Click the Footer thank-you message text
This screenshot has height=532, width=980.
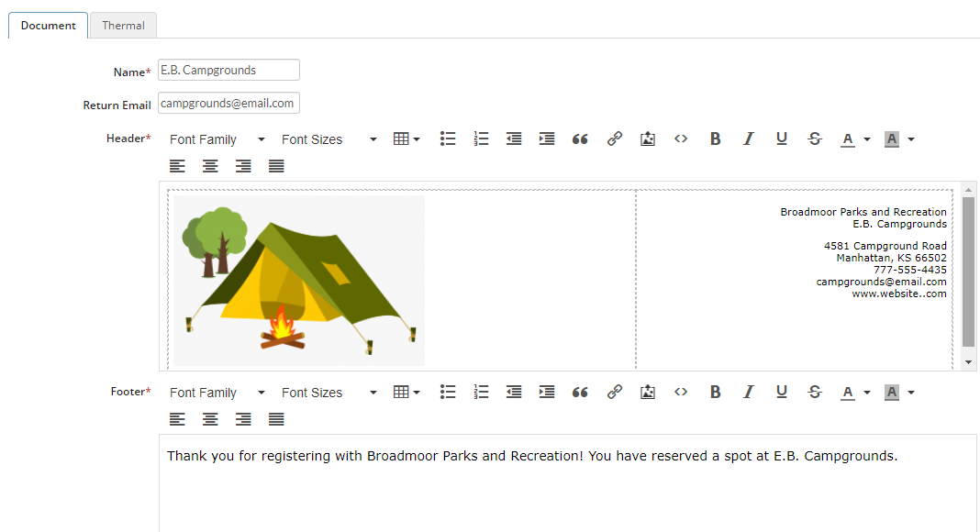pyautogui.click(x=532, y=456)
